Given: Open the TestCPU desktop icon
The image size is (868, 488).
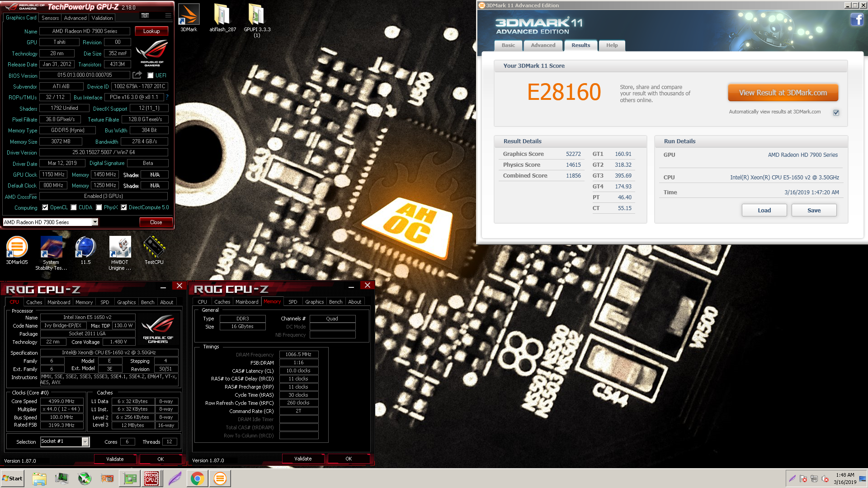Looking at the screenshot, I should 154,250.
